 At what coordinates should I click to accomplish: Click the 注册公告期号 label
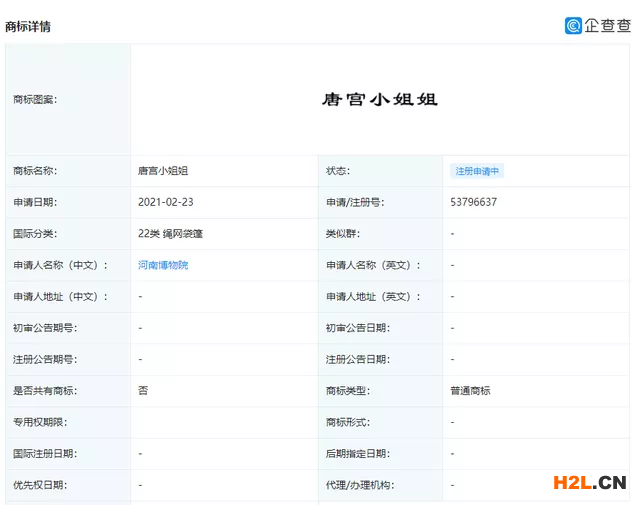[45, 359]
